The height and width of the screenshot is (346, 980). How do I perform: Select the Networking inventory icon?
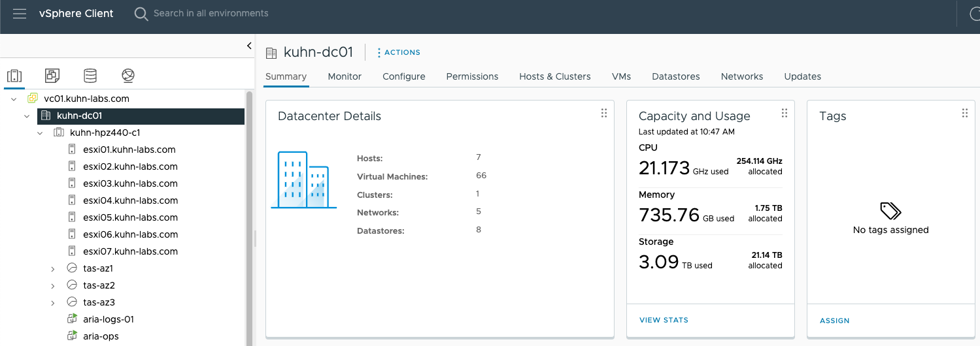click(x=128, y=76)
